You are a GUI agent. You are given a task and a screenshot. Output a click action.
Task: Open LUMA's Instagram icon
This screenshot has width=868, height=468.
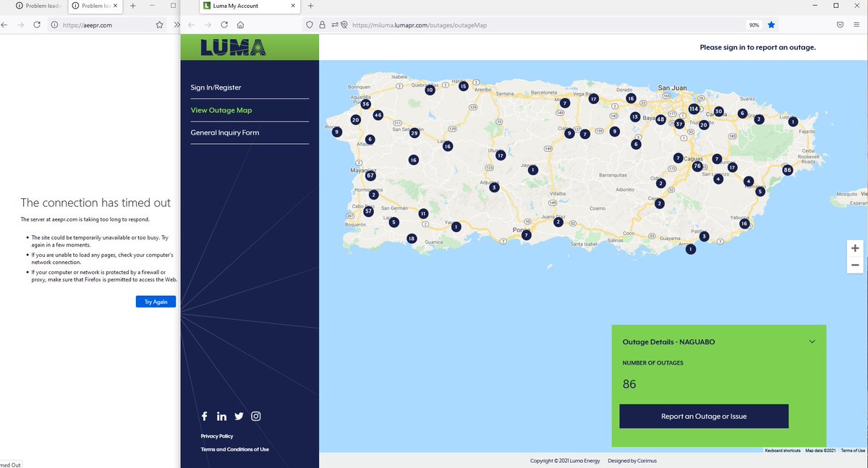click(x=255, y=416)
